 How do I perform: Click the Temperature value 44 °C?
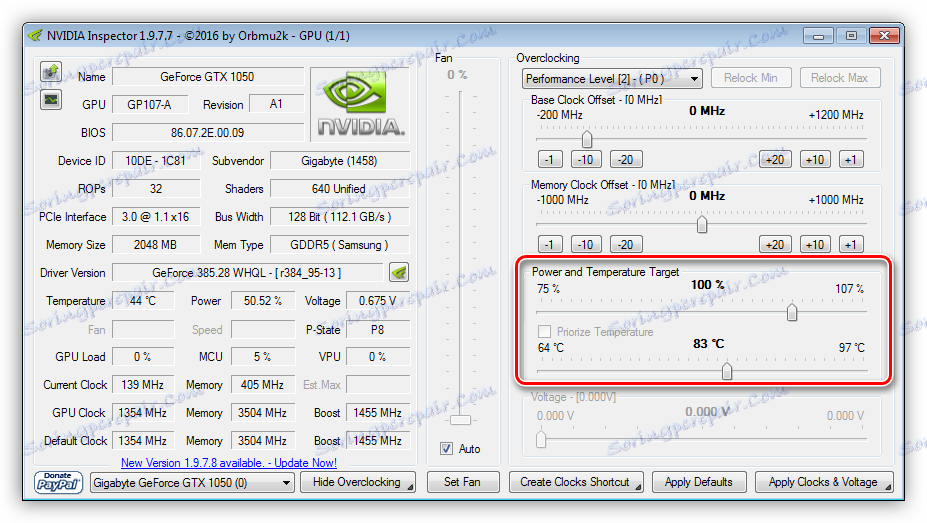pyautogui.click(x=143, y=301)
